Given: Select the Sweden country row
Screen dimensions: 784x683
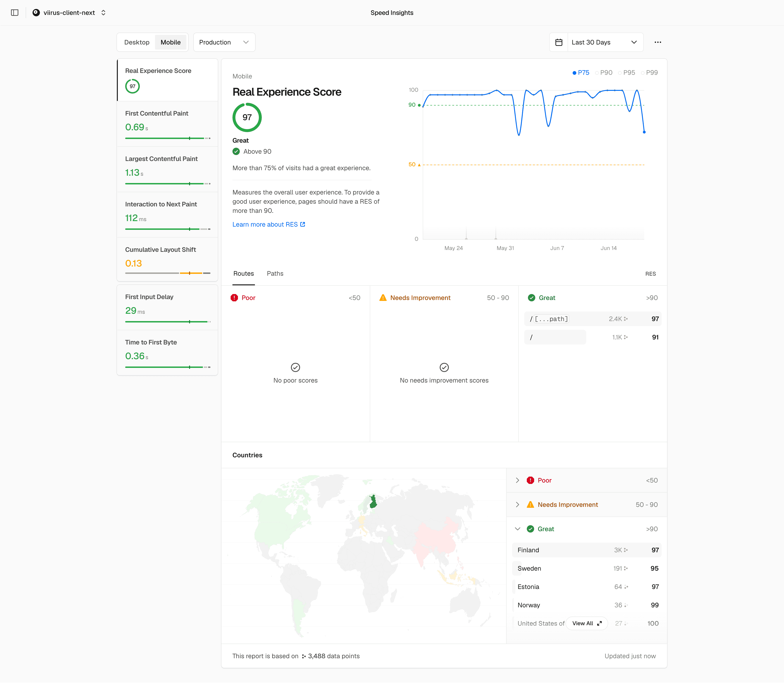Looking at the screenshot, I should coord(587,569).
